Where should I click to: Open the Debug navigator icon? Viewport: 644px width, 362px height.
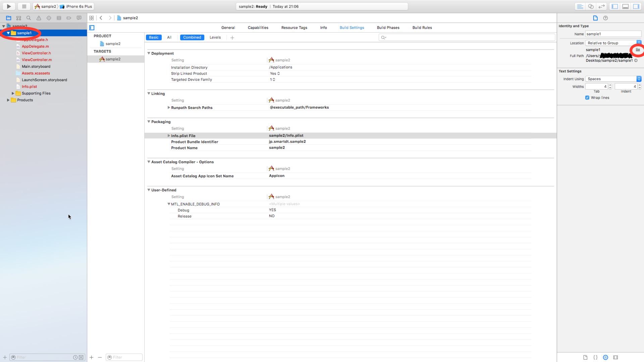(59, 18)
